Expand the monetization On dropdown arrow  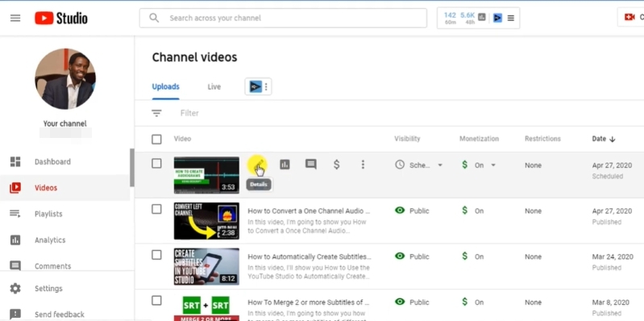(x=493, y=165)
